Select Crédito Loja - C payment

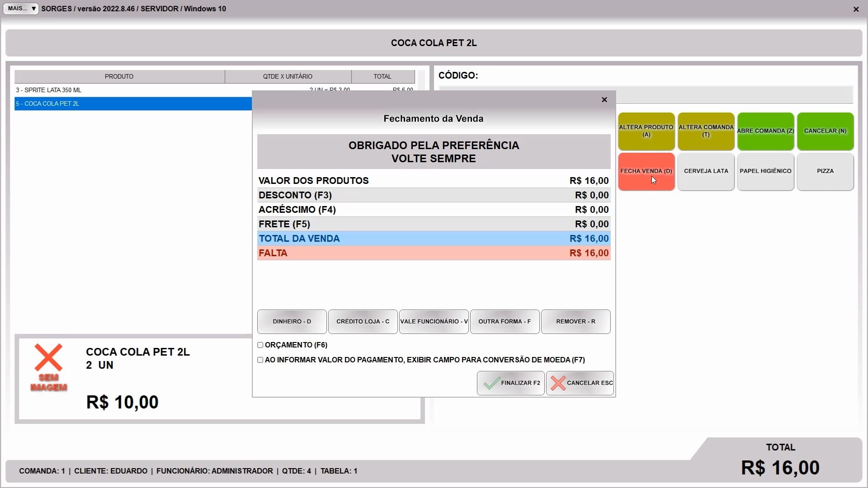pos(363,322)
